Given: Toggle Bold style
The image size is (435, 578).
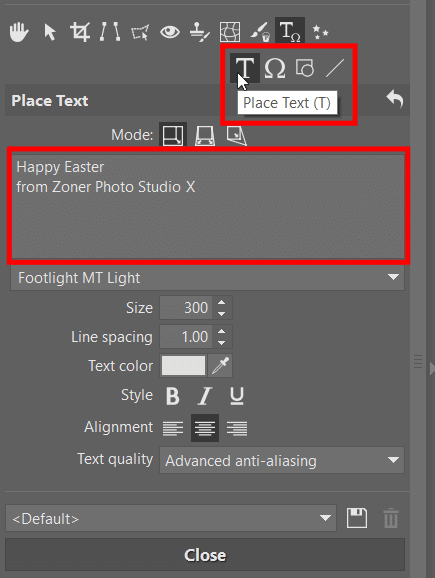Looking at the screenshot, I should pos(173,396).
